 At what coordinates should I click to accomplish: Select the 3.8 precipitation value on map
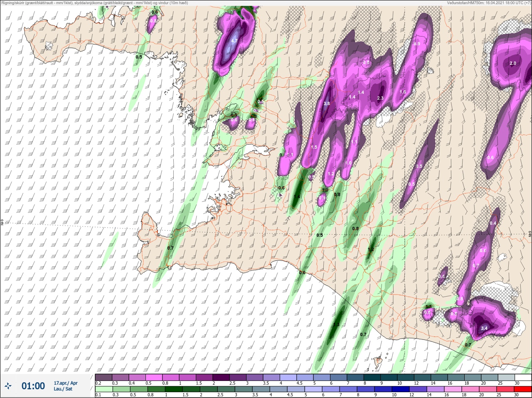pos(326,103)
